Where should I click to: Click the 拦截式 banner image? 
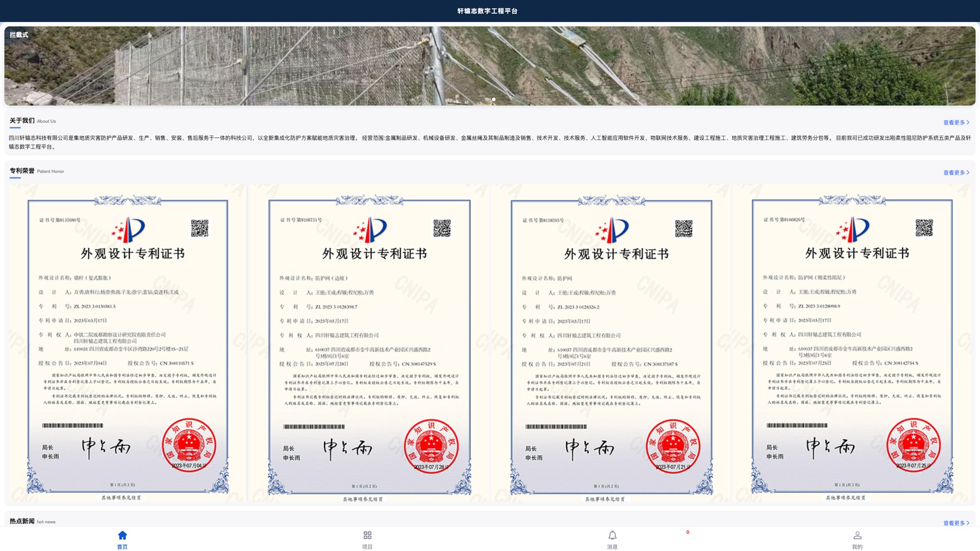[x=490, y=66]
